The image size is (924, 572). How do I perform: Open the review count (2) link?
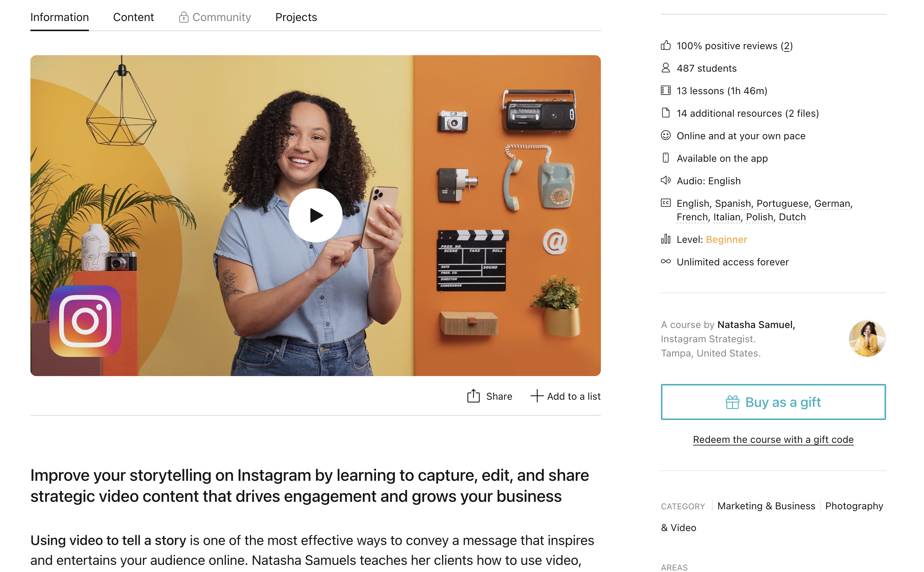786,46
